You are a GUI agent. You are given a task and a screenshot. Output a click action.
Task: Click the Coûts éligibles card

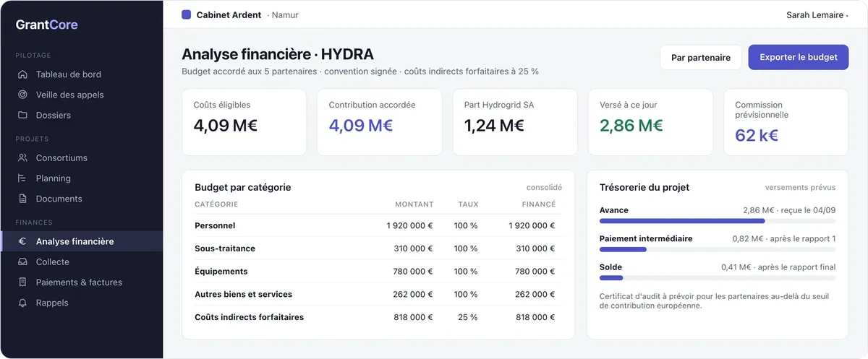pos(244,122)
